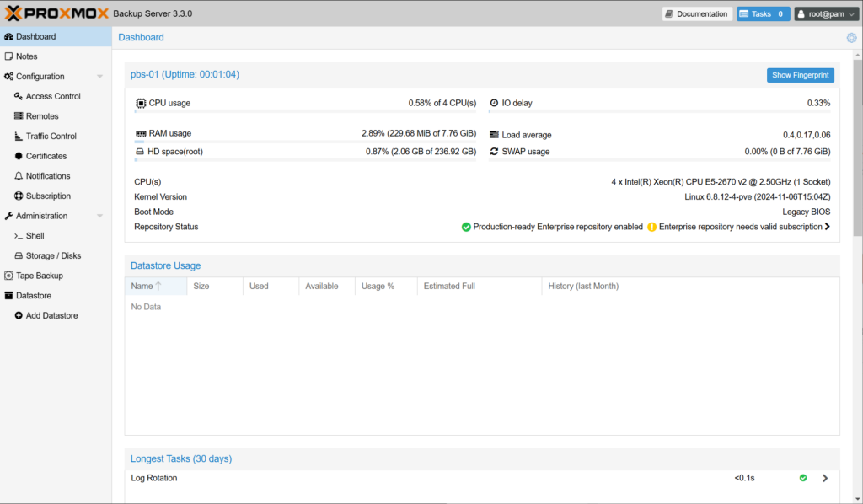Viewport: 863px width, 504px height.
Task: Open the Tasks list button
Action: [x=763, y=14]
